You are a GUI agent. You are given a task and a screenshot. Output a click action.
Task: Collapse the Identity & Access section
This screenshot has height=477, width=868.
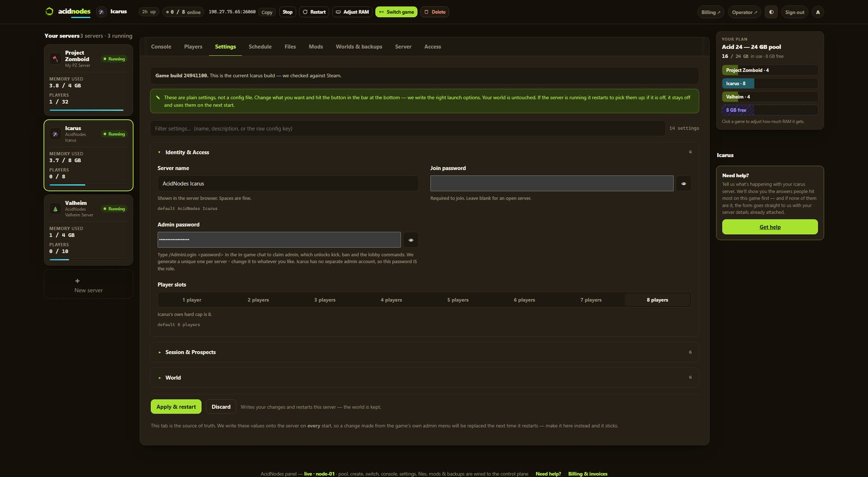coord(424,152)
